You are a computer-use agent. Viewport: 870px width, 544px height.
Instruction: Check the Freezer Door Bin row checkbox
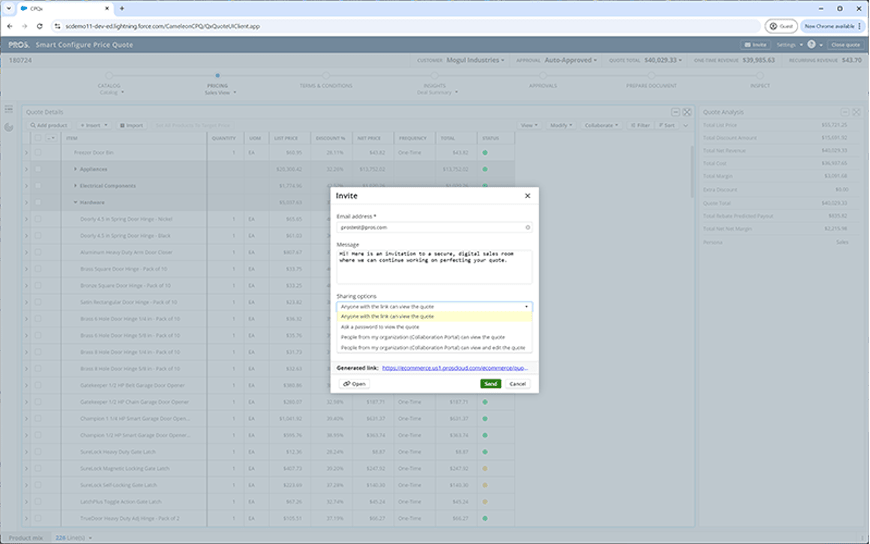click(38, 152)
